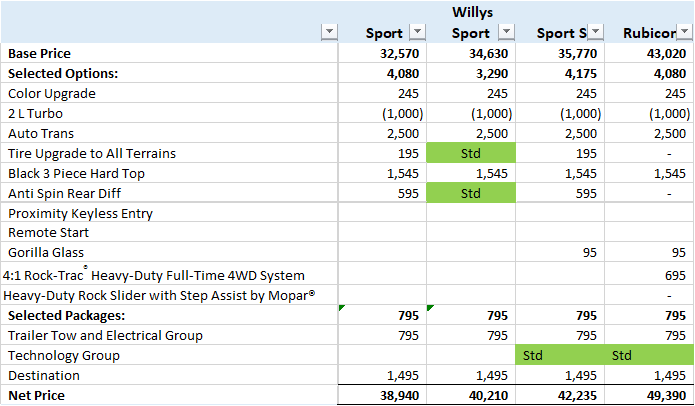This screenshot has width=695, height=406.
Task: Select Anti Spin Rear Diff label
Action: point(64,193)
